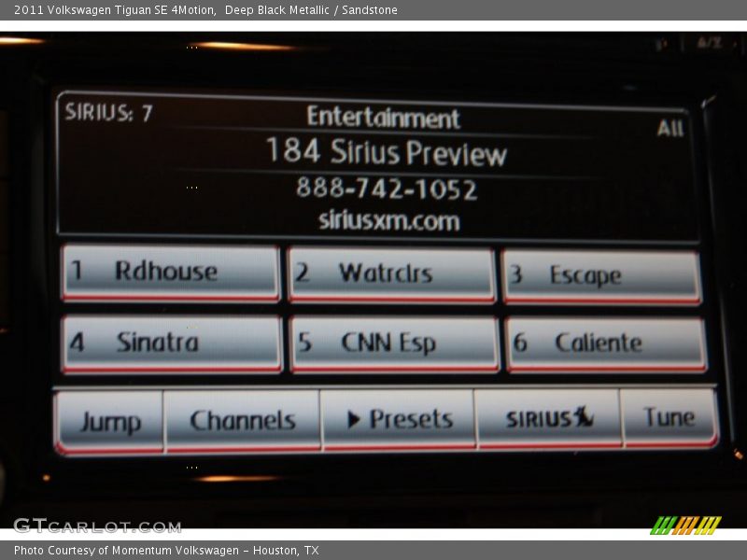The height and width of the screenshot is (560, 747).
Task: Tap the All filter label
Action: [670, 128]
